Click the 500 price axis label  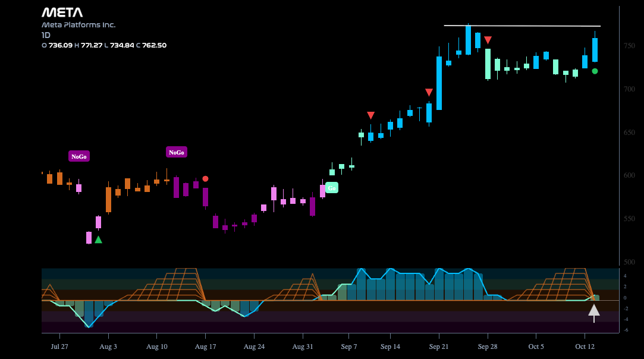(x=629, y=262)
